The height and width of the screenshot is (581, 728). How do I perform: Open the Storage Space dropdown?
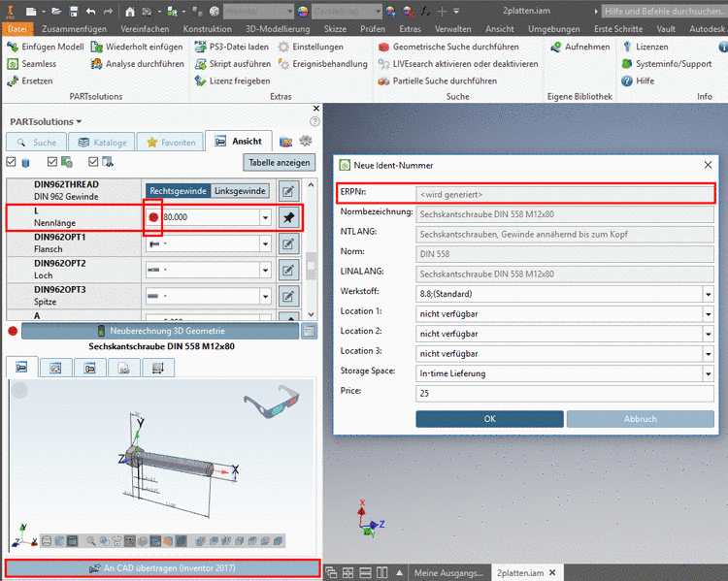point(708,373)
